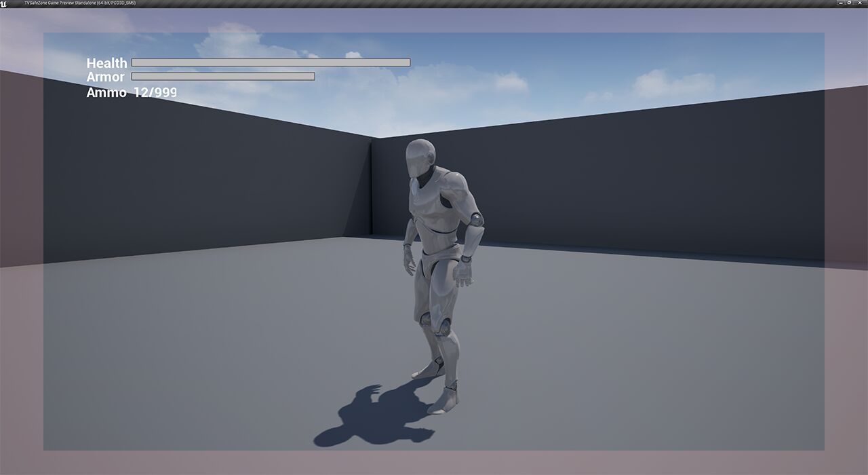Click the Unreal Engine logo icon
The width and height of the screenshot is (868, 475).
[4, 3]
